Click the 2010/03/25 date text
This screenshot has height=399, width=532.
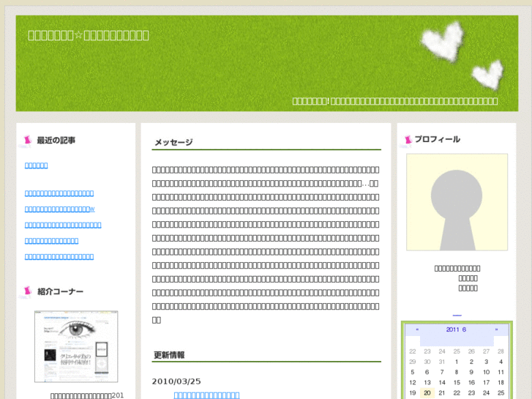tap(176, 381)
